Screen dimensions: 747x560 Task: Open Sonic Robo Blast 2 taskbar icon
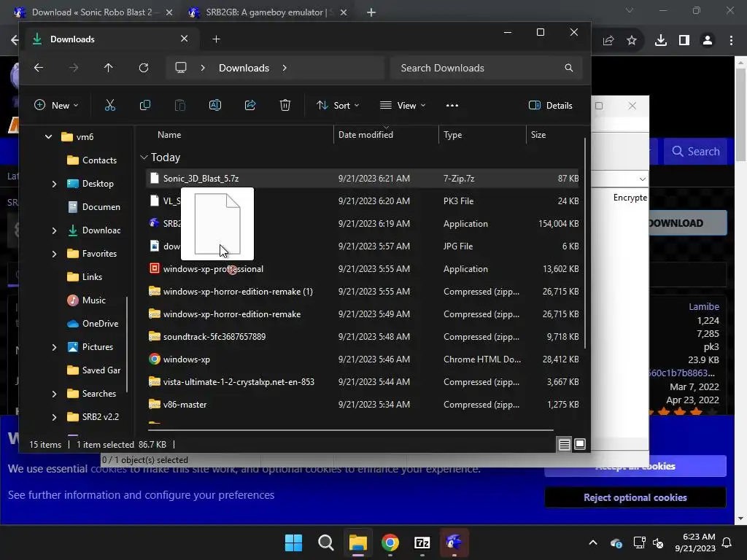[x=454, y=542]
